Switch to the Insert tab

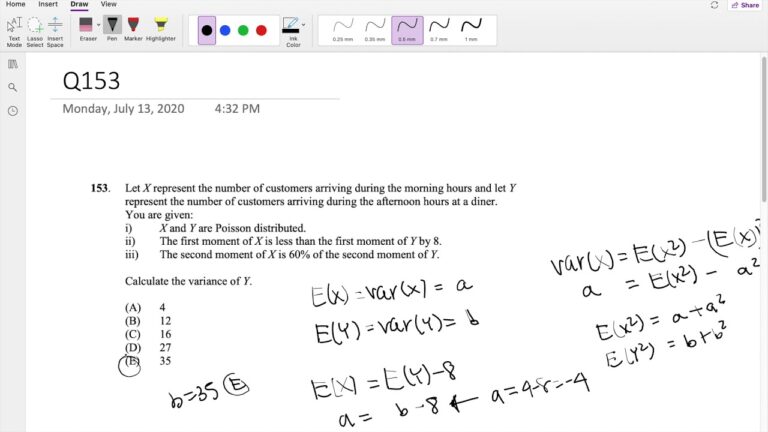48,4
